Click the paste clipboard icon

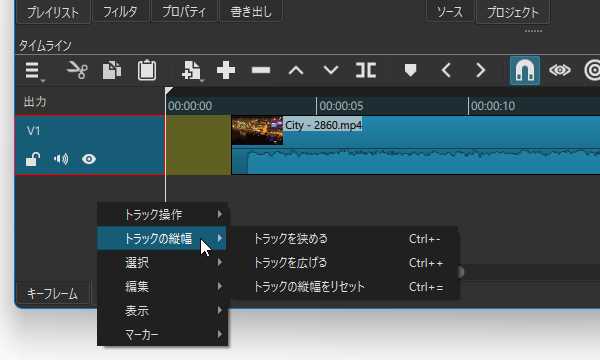[x=147, y=70]
